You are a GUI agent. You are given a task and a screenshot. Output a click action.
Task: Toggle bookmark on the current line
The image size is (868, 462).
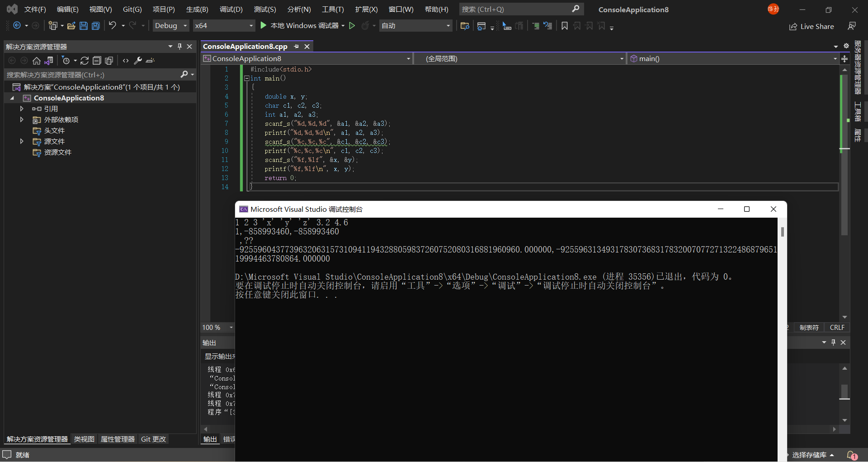coord(565,26)
